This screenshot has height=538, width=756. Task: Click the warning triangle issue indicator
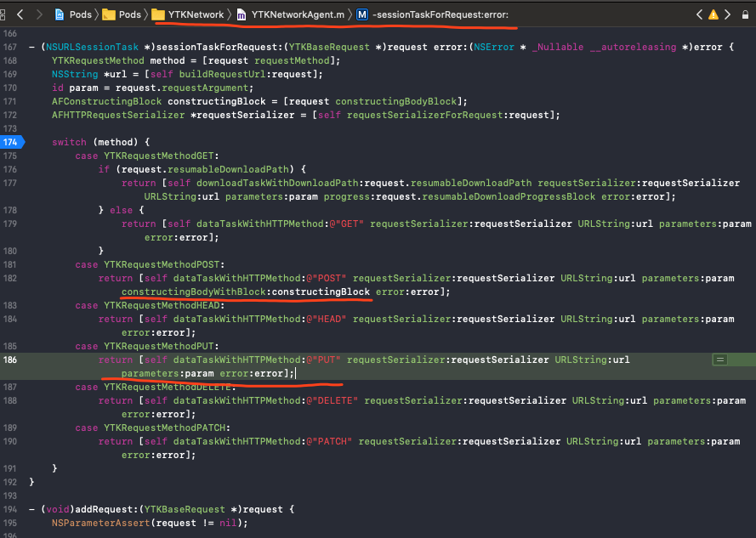pos(714,14)
